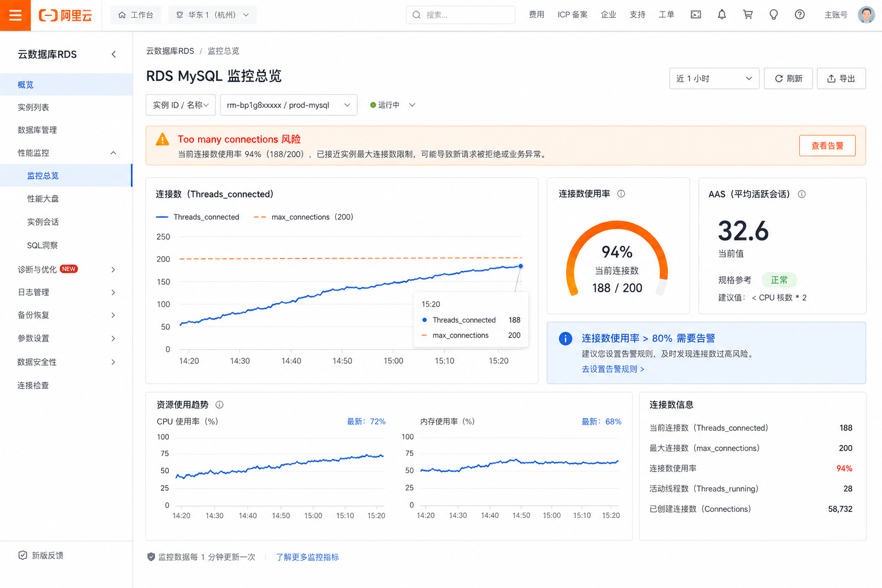Screen dimensions: 882x588
Task: Click the info icon beside AAS 平均活跃会话
Action: pyautogui.click(x=802, y=194)
